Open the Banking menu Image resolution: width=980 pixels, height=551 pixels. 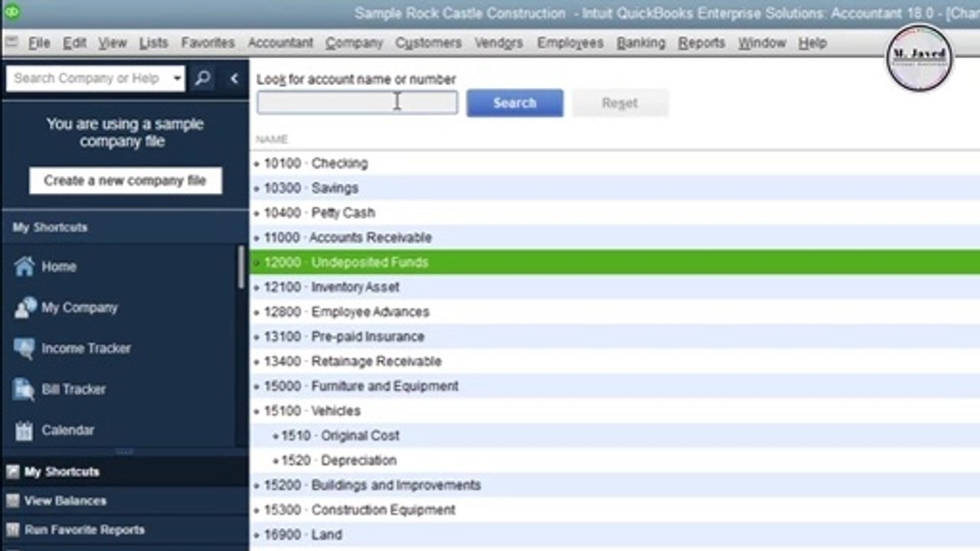click(x=641, y=43)
